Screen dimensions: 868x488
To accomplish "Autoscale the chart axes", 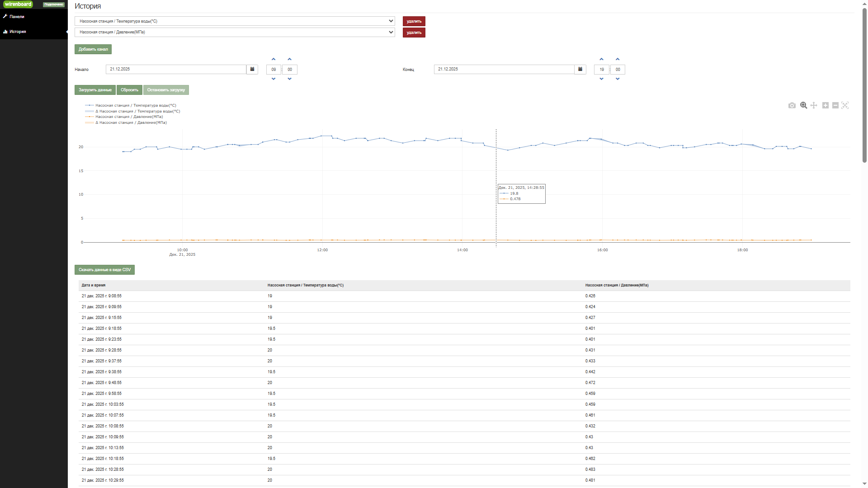I will point(845,105).
